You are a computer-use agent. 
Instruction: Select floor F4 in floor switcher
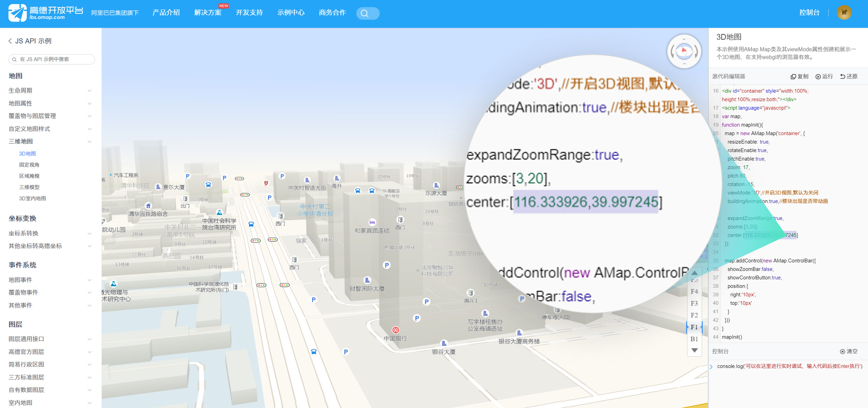coord(694,291)
